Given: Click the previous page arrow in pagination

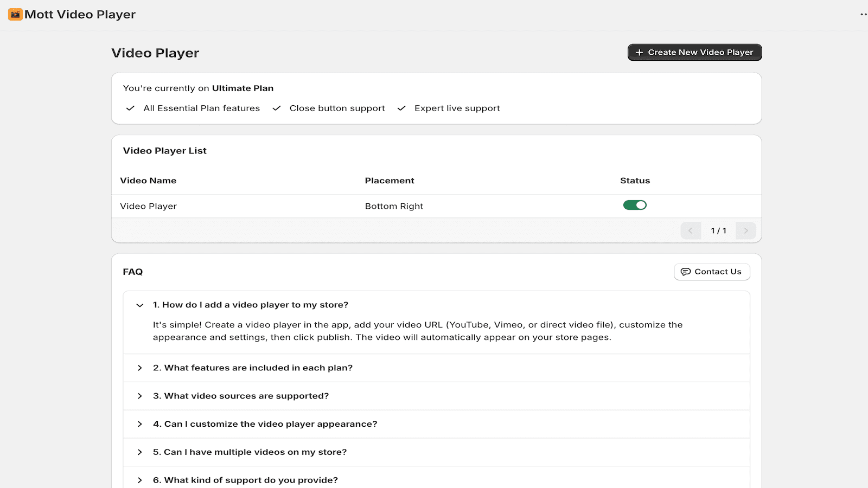Looking at the screenshot, I should [x=691, y=230].
